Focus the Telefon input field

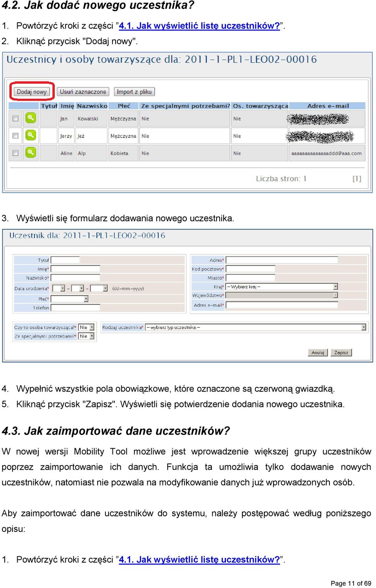click(x=76, y=308)
